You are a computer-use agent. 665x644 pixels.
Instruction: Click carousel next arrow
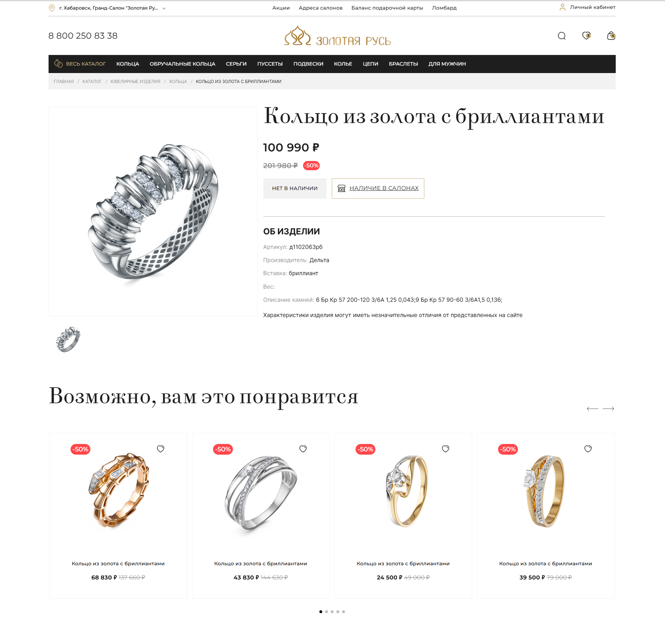pos(608,409)
